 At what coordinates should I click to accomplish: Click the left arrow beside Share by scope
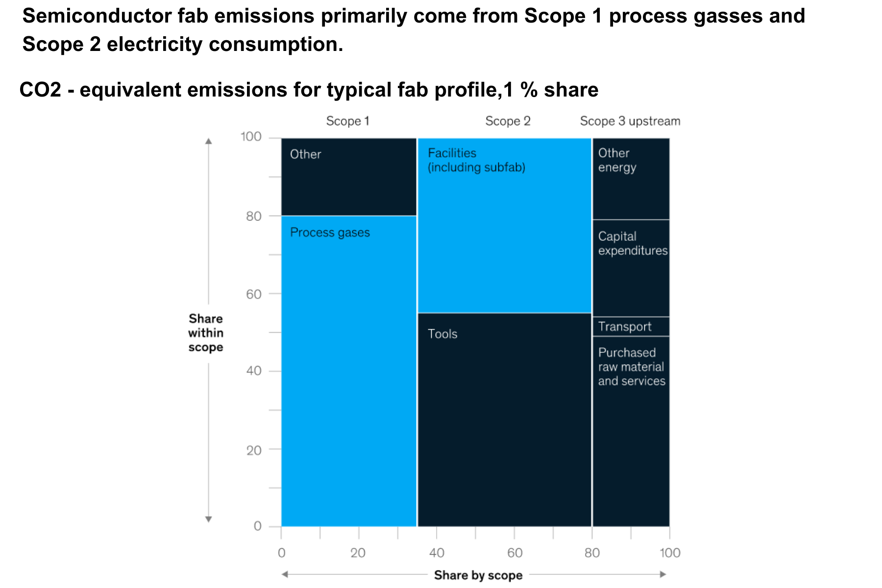pos(285,574)
